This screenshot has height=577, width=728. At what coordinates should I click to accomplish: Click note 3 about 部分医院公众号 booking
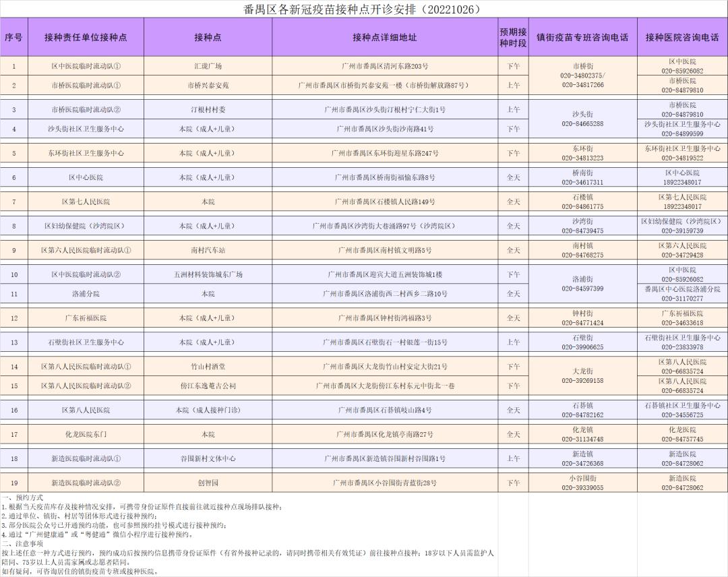click(x=114, y=526)
